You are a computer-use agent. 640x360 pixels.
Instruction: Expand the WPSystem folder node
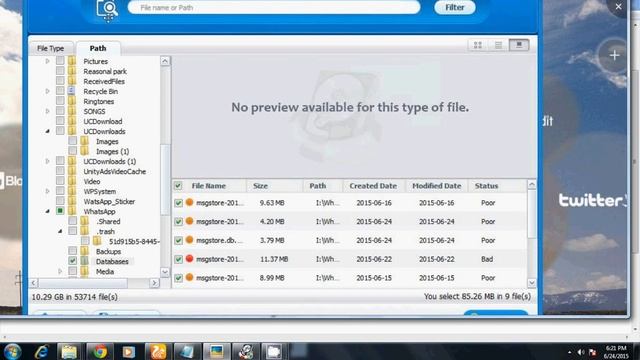(x=47, y=191)
